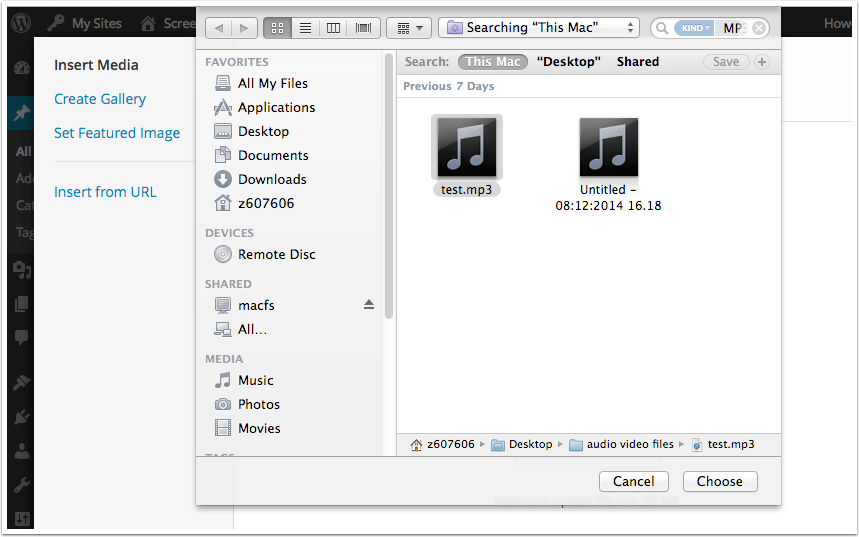
Task: Open the item arrangement dropdown
Action: (x=409, y=28)
